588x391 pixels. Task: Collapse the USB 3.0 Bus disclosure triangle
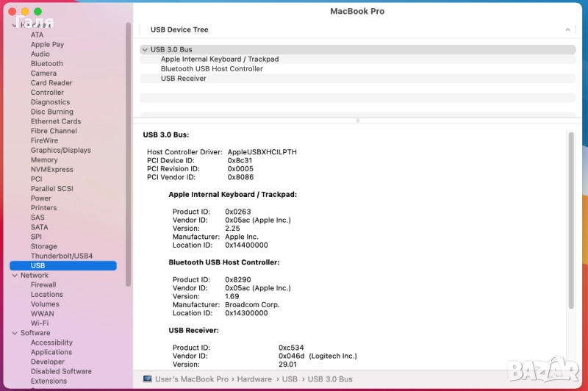[145, 50]
